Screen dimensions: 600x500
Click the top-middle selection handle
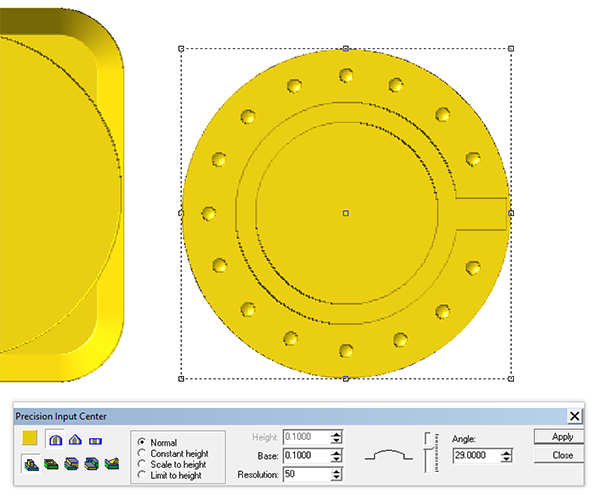pos(346,49)
